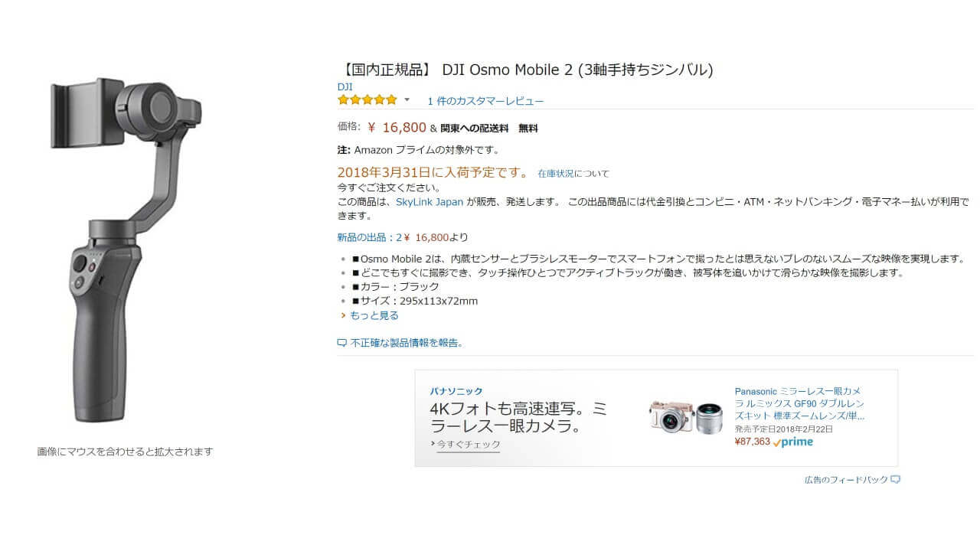Open the 1件のカスタマーレビュー link
The image size is (980, 551).
485,101
